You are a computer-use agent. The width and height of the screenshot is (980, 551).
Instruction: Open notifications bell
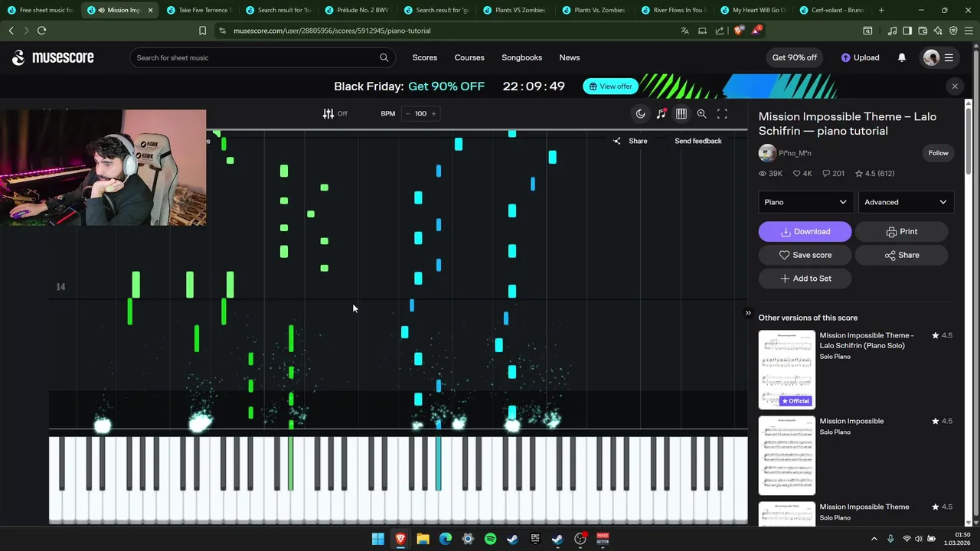[x=902, y=57]
